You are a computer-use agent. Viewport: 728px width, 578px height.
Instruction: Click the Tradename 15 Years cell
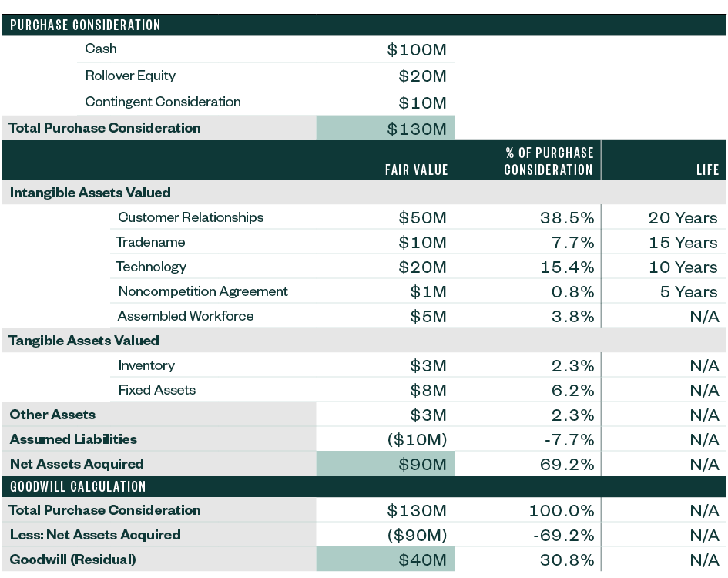(686, 242)
